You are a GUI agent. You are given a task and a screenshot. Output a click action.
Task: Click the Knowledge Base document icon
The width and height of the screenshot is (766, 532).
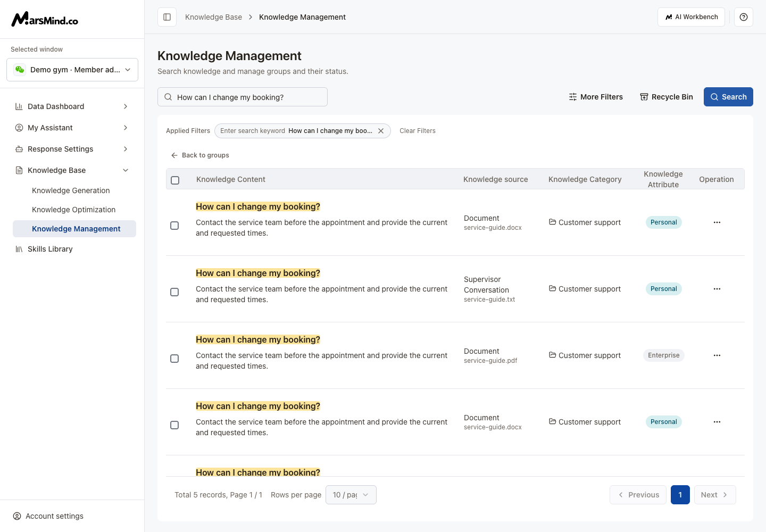tap(19, 170)
